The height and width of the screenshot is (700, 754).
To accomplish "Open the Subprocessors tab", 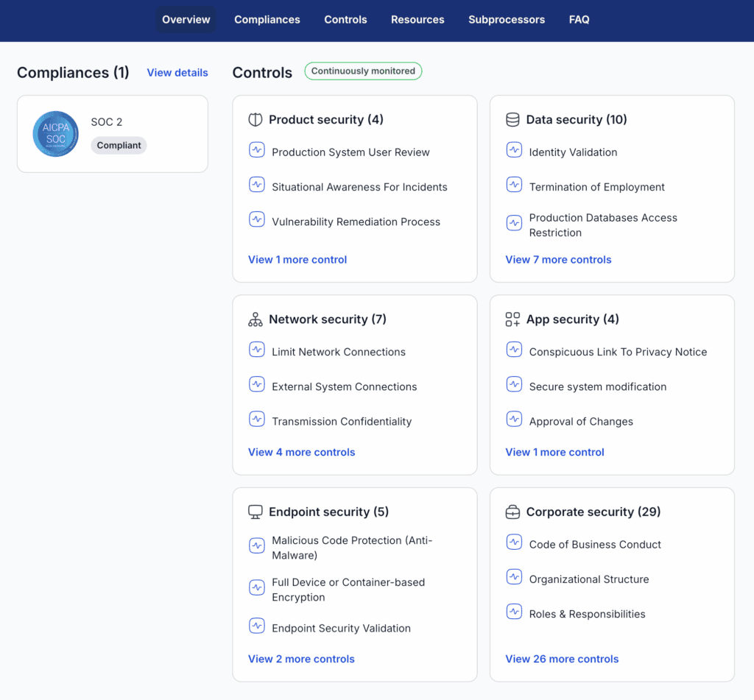I will (x=507, y=20).
